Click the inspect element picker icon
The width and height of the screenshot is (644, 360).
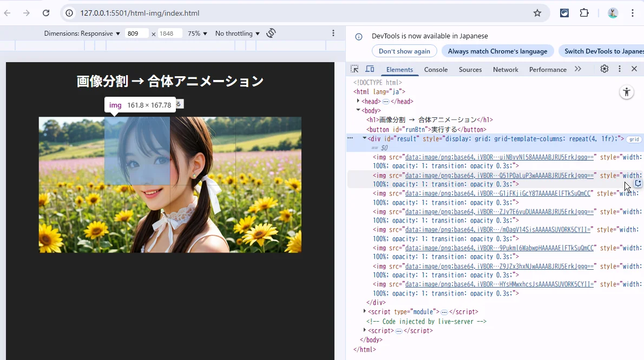point(354,69)
